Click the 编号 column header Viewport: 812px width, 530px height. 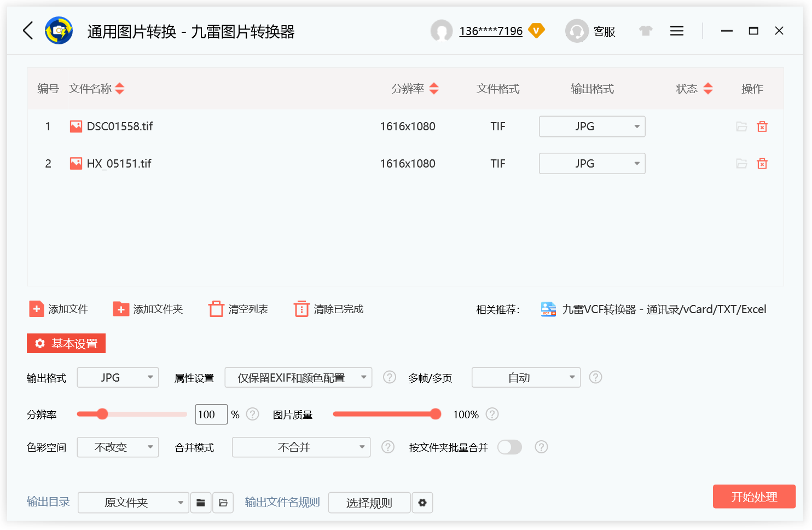[48, 89]
